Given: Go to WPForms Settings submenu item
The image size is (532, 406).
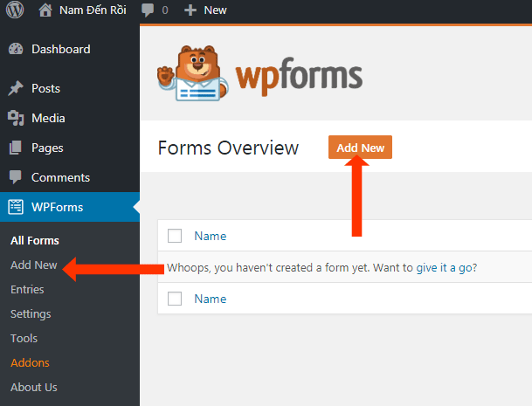Looking at the screenshot, I should [x=31, y=313].
